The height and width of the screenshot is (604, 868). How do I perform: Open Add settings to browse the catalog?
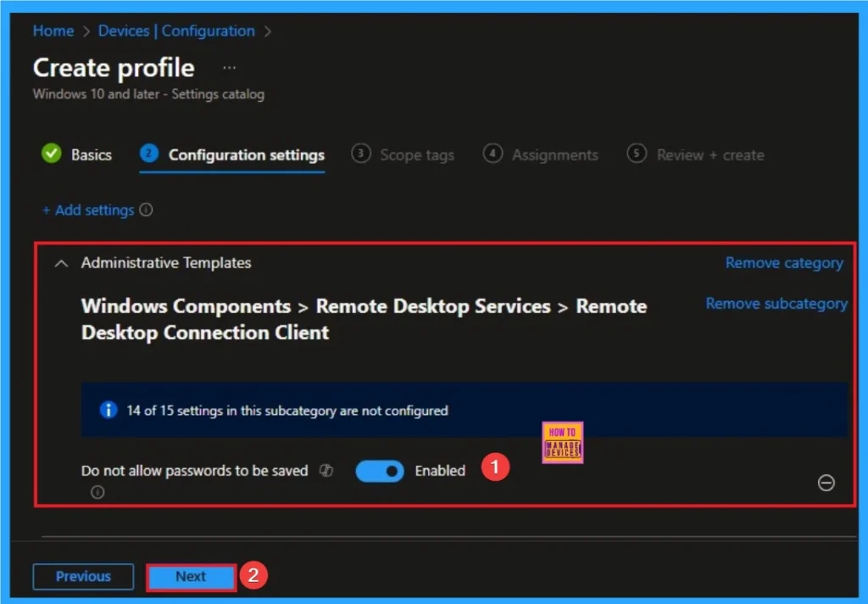point(88,210)
